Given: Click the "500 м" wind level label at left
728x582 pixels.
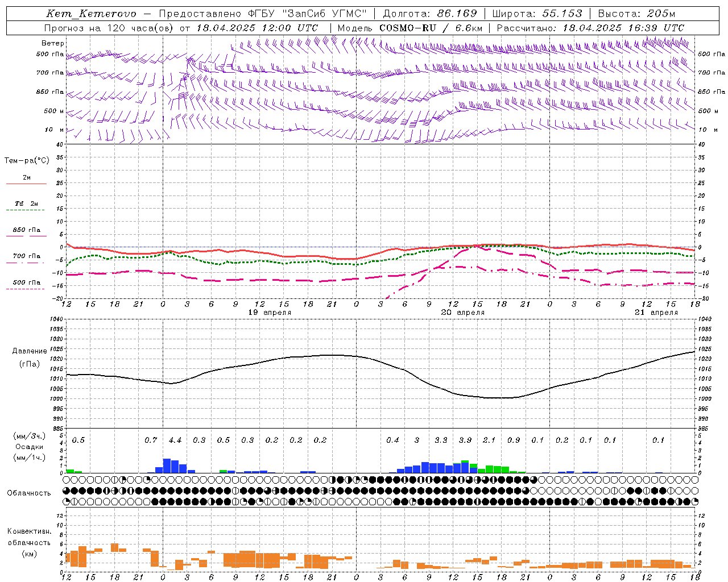Looking at the screenshot, I should pos(54,111).
